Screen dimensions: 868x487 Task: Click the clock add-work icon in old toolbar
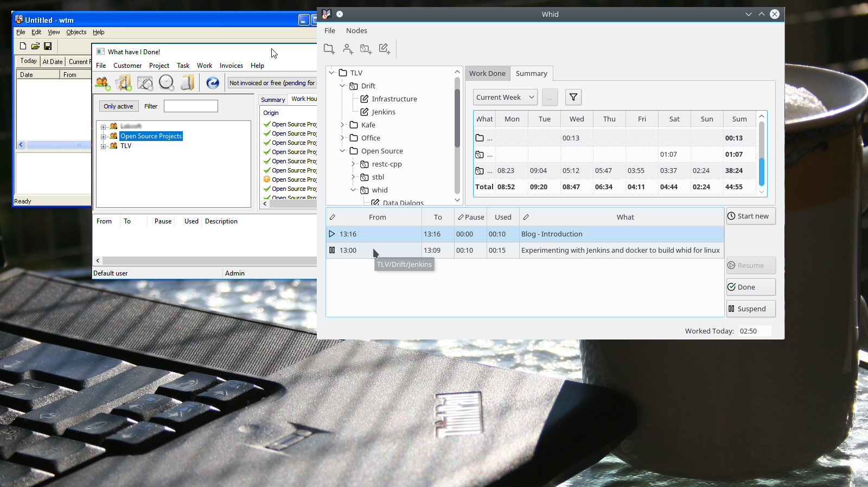pos(167,82)
